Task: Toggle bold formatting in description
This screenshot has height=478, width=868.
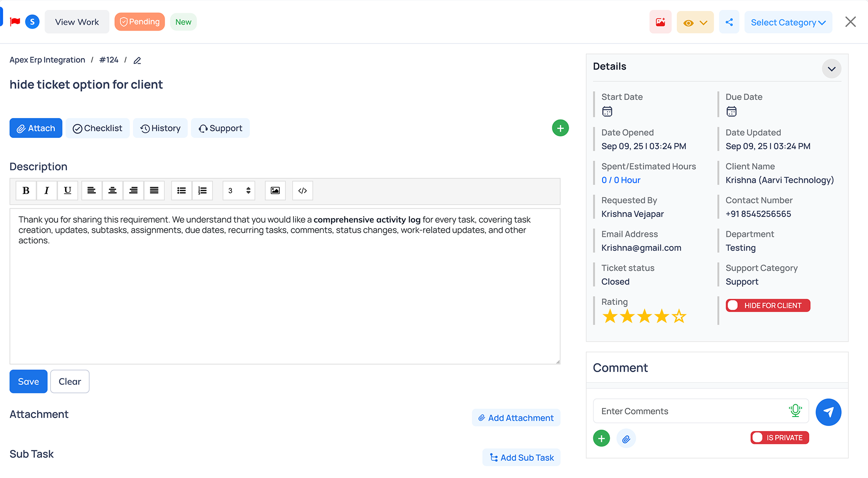Action: click(26, 190)
